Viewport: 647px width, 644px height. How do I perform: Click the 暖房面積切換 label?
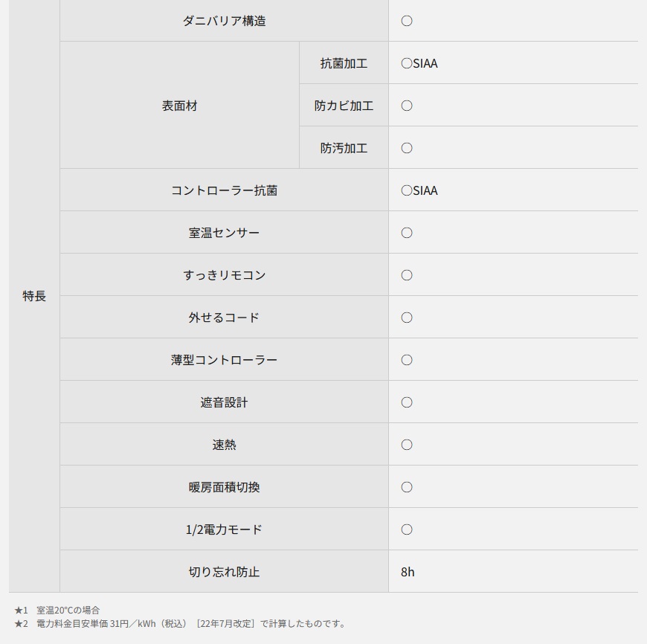pyautogui.click(x=224, y=487)
